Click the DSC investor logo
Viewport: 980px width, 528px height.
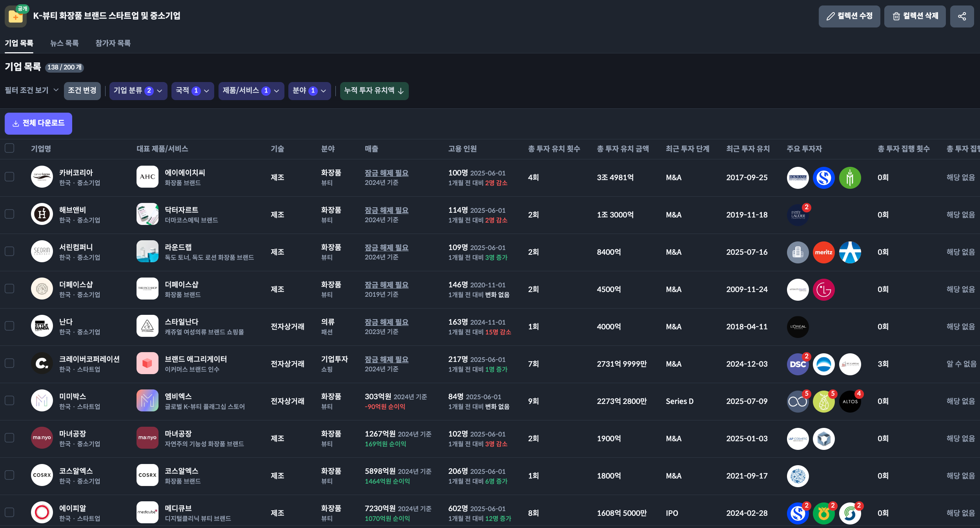[x=798, y=364]
